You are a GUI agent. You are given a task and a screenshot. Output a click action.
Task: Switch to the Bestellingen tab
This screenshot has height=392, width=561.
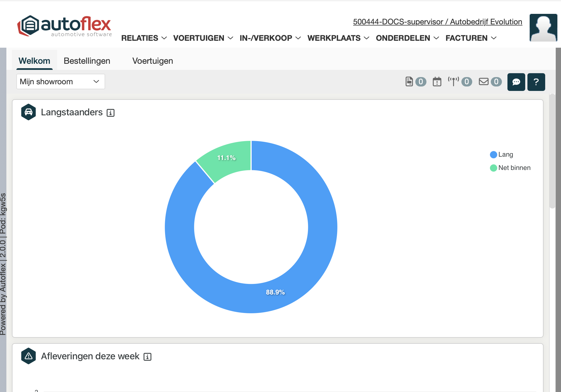click(87, 61)
